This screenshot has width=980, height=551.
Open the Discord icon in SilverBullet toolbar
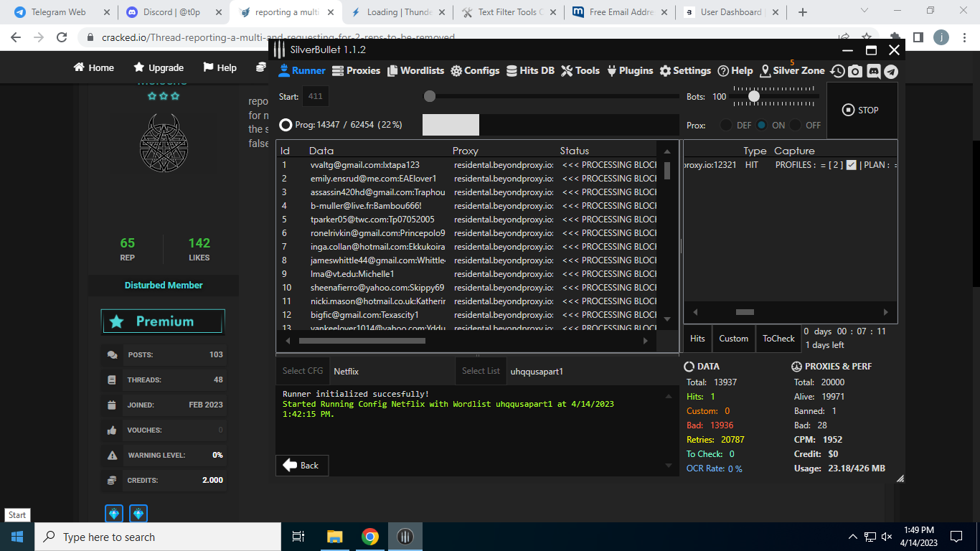coord(873,71)
